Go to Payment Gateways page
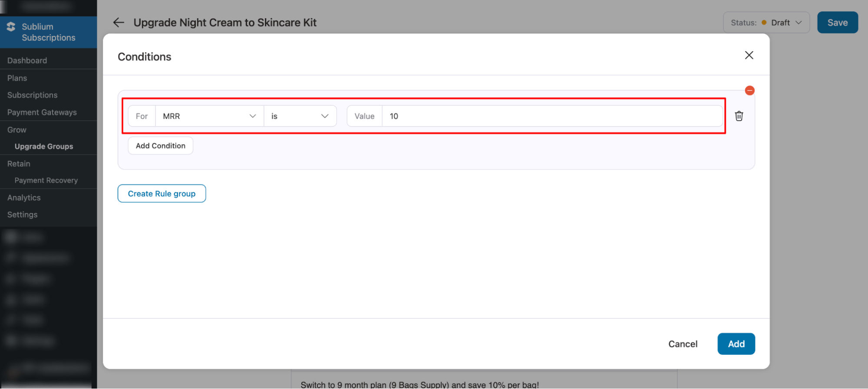The image size is (868, 389). tap(42, 112)
